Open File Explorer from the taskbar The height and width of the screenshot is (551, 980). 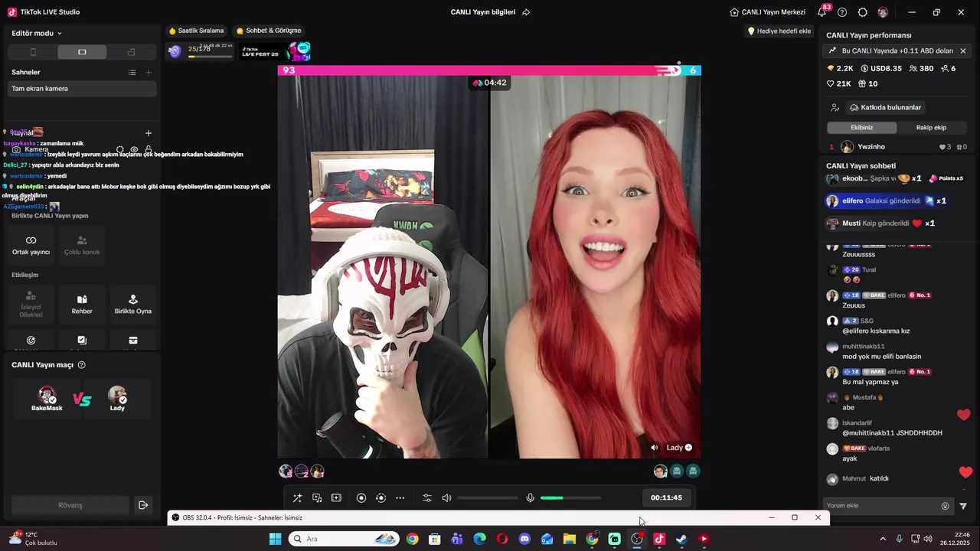coord(570,539)
